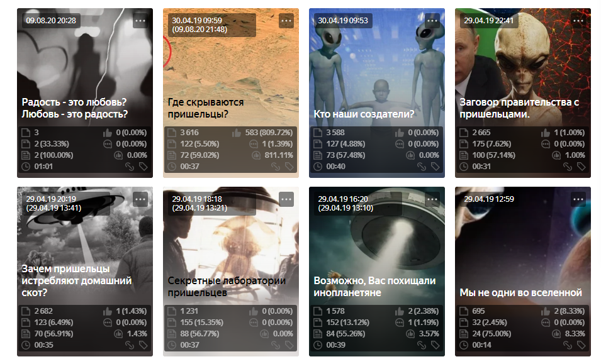
Task: Click the Mars thumbnail of 'Где скрываются пришельцы?'
Action: (231, 65)
